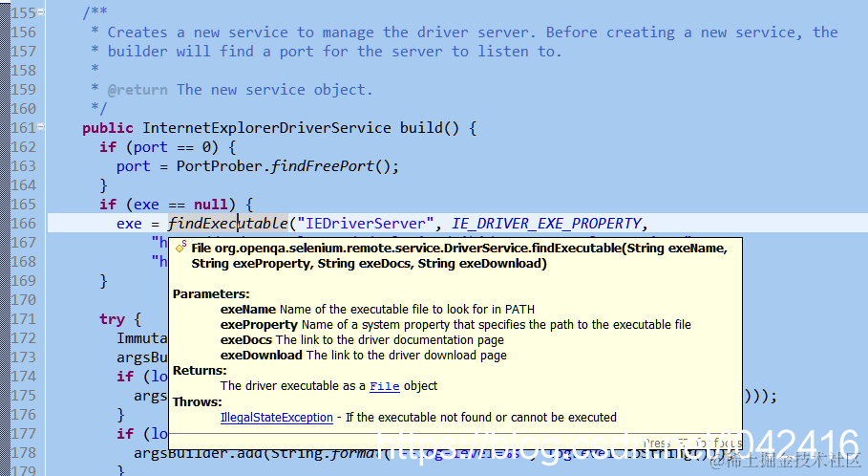Open the IllegalStateException link in the tooltip
The width and height of the screenshot is (868, 476).
click(x=277, y=418)
